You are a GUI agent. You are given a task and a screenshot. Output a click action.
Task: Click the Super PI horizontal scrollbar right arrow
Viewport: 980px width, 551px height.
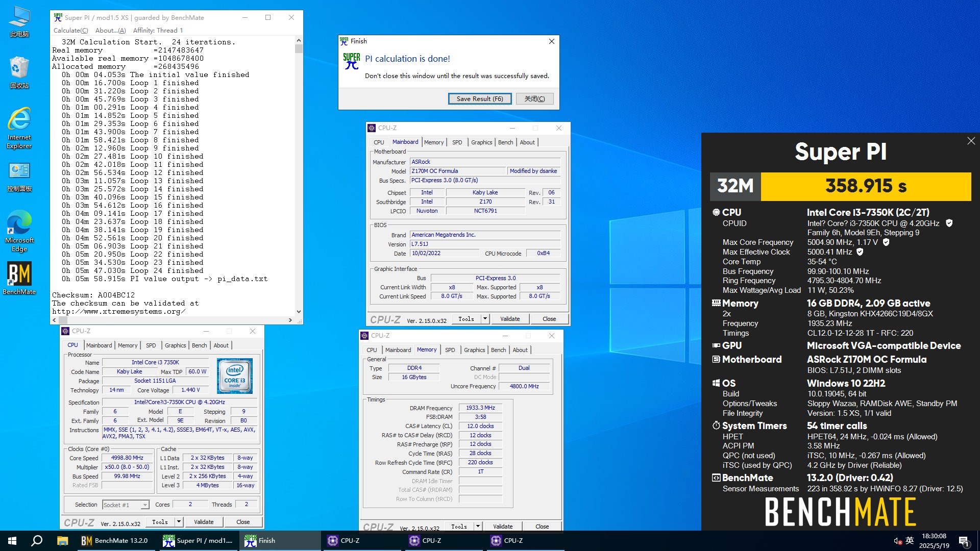tap(290, 320)
